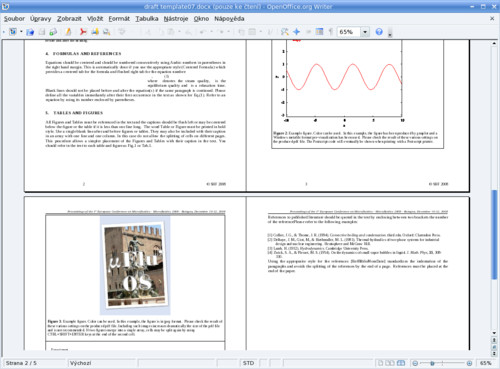
Task: Click the 65% zoom input field
Action: coord(349,32)
